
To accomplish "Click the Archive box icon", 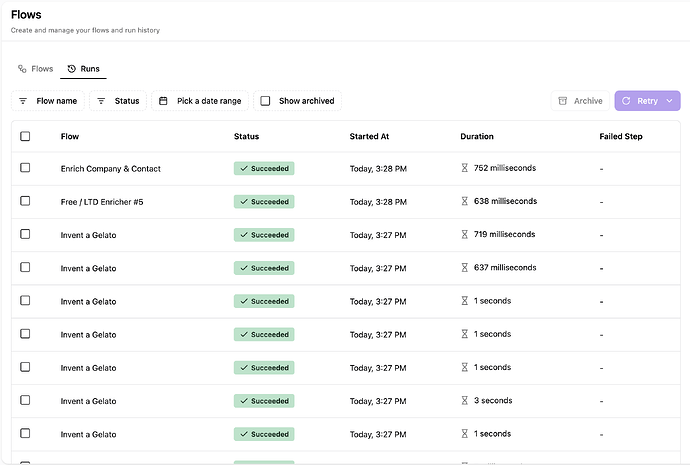I will click(x=563, y=101).
